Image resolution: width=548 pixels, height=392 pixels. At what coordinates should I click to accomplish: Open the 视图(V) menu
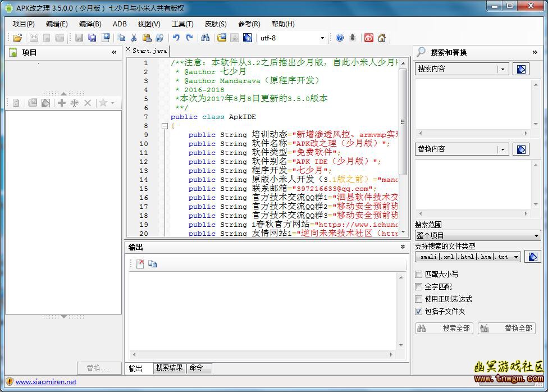[149, 24]
